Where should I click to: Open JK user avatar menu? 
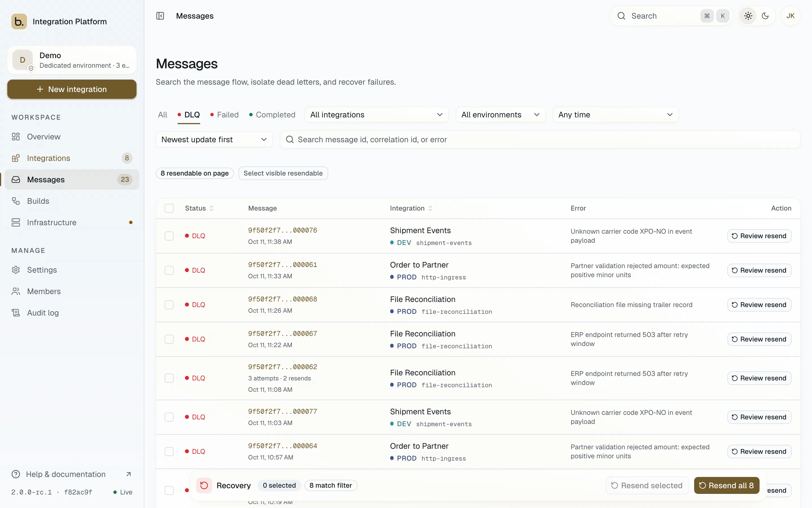point(790,16)
